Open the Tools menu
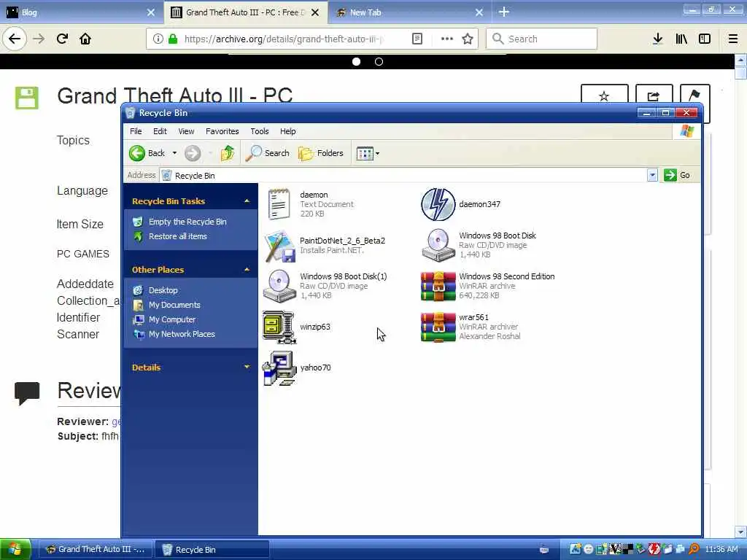Image resolution: width=747 pixels, height=560 pixels. [x=260, y=131]
